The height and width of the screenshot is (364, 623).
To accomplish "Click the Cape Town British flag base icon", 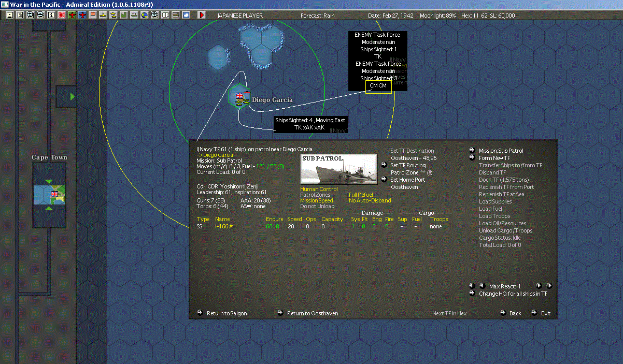I will click(x=53, y=194).
